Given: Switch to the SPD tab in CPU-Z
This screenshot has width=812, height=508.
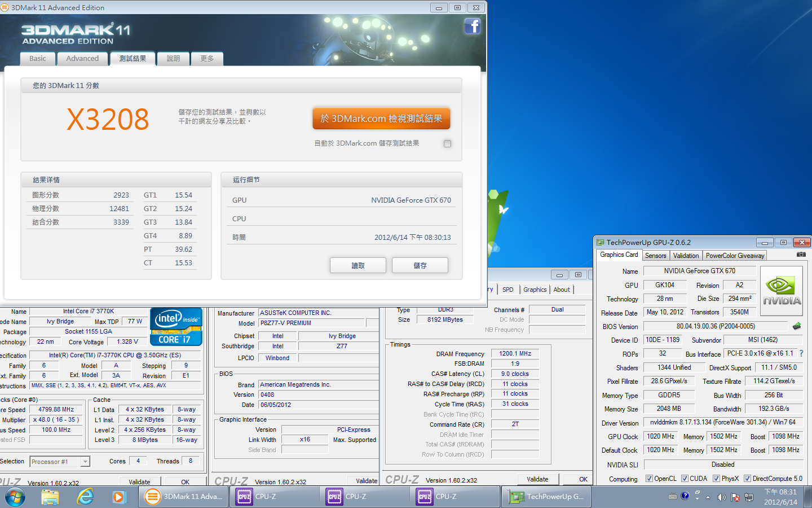Looking at the screenshot, I should coord(508,290).
